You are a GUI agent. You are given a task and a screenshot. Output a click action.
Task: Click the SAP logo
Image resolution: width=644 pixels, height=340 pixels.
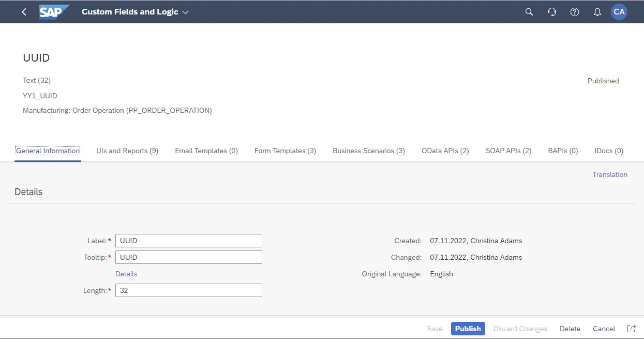click(53, 12)
